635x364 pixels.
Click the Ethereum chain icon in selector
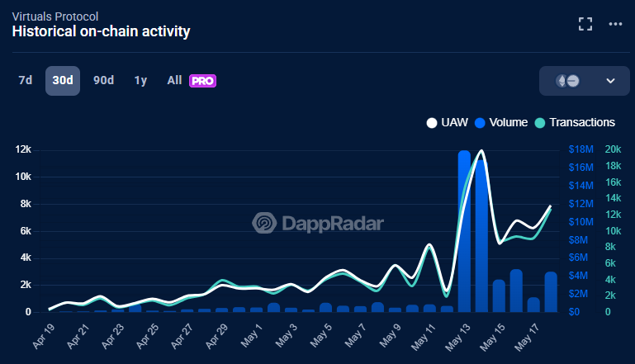(562, 81)
